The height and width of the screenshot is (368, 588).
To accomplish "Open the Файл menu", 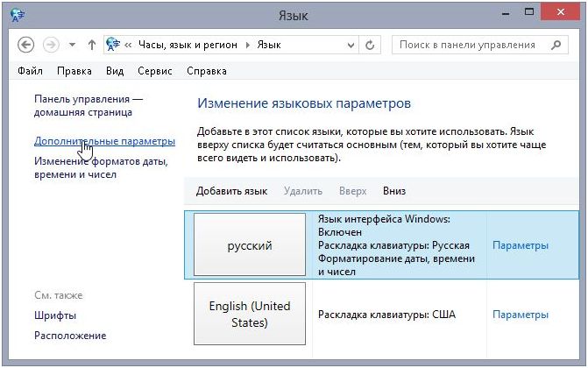I will tap(30, 71).
